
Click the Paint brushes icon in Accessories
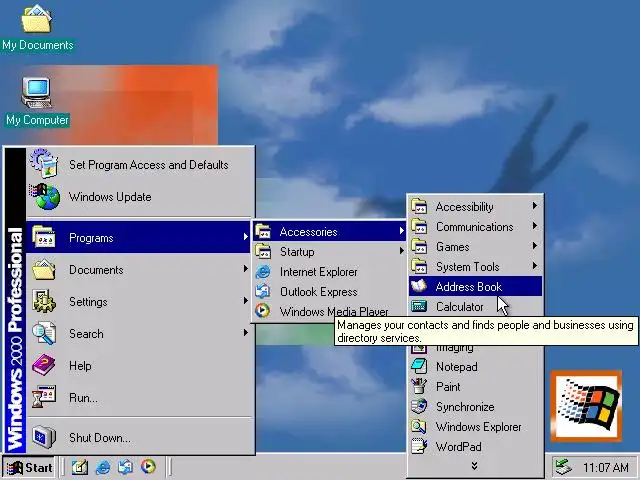419,386
